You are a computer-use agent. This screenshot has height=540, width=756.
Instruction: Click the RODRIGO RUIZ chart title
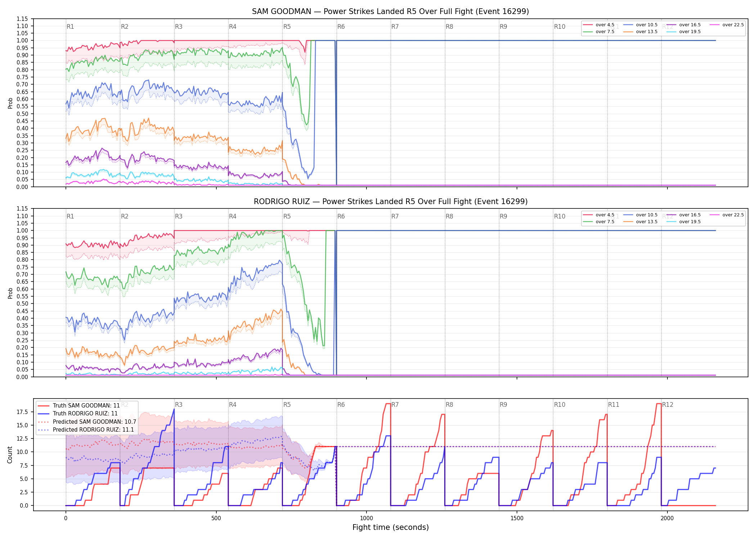[x=391, y=202]
